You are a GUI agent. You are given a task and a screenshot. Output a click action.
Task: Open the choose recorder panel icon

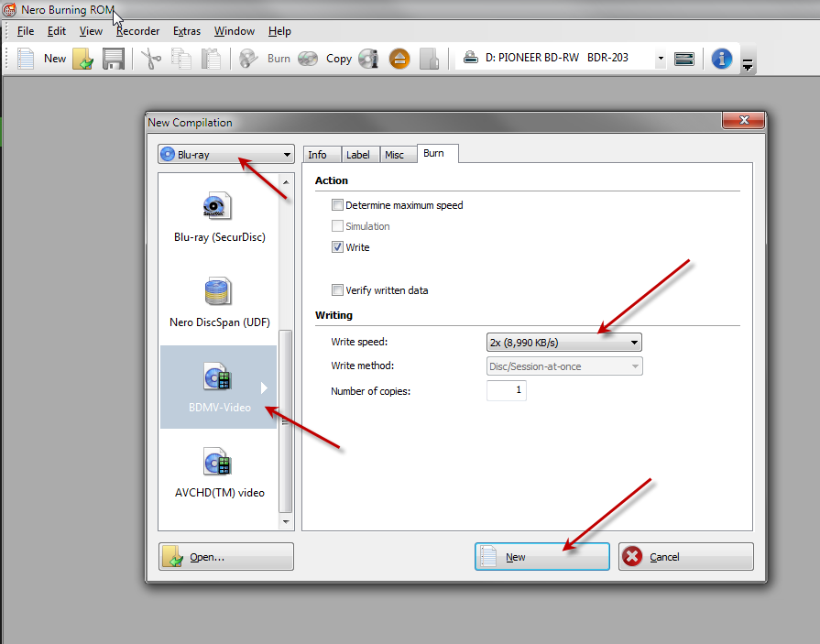[684, 59]
